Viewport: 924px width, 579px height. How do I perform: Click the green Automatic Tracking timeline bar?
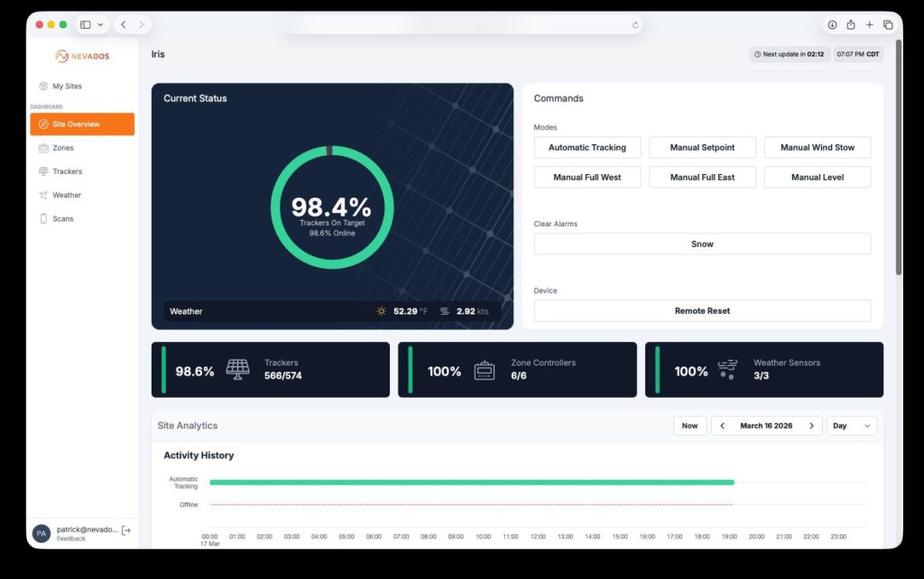coord(471,482)
